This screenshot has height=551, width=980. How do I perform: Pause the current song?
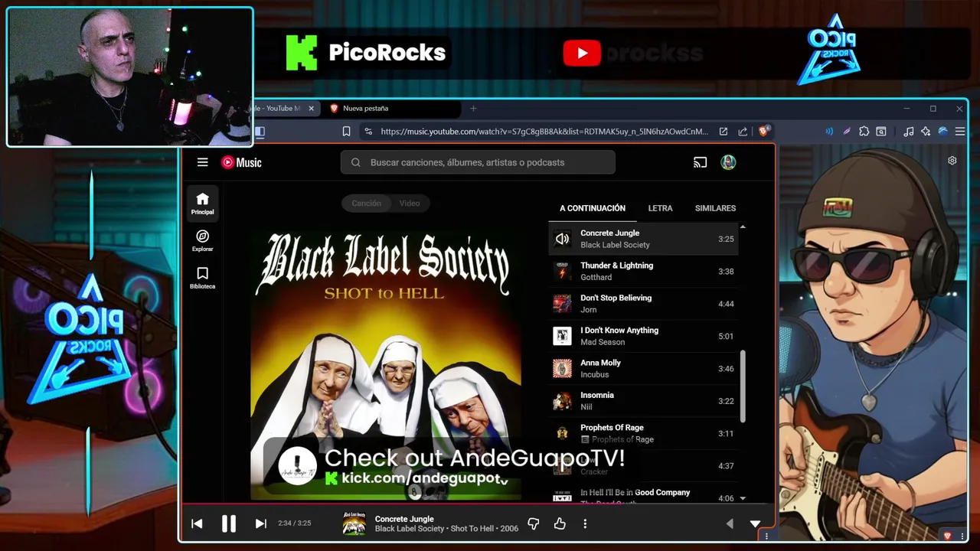point(228,523)
